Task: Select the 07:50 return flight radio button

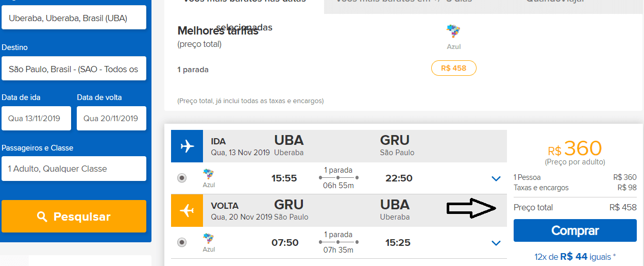Action: tap(181, 242)
